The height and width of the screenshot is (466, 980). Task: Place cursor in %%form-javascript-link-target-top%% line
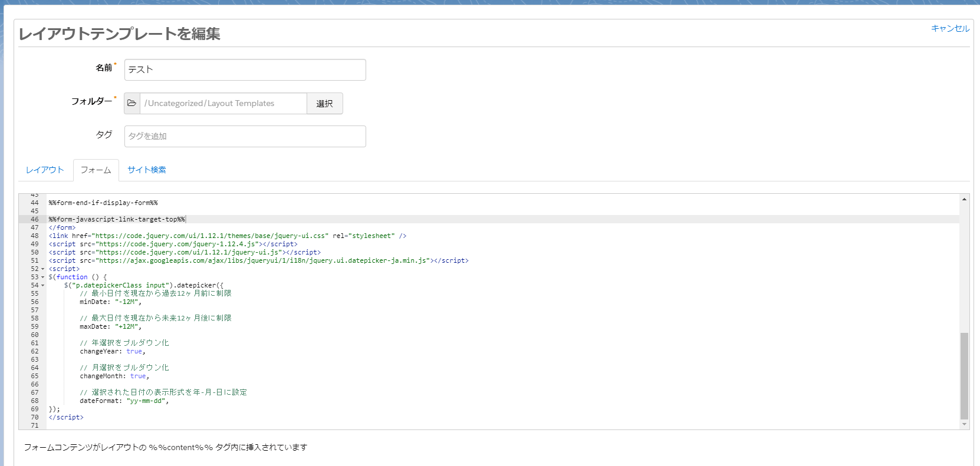(117, 219)
